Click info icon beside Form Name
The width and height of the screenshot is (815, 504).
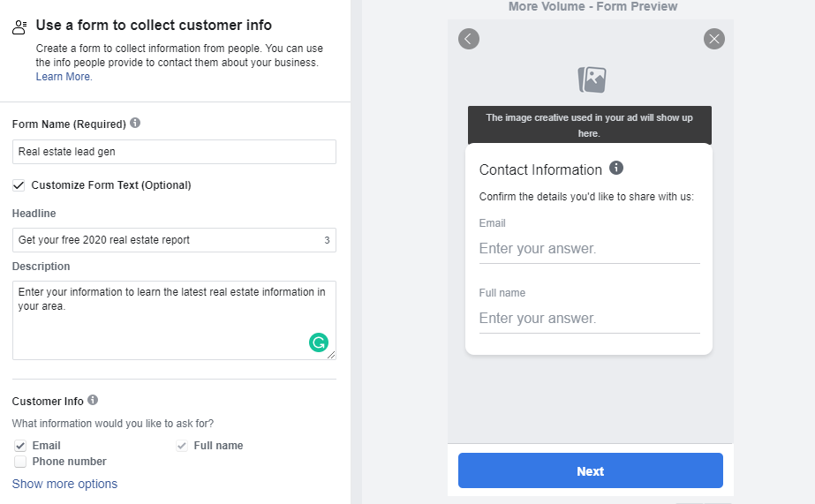tap(135, 123)
